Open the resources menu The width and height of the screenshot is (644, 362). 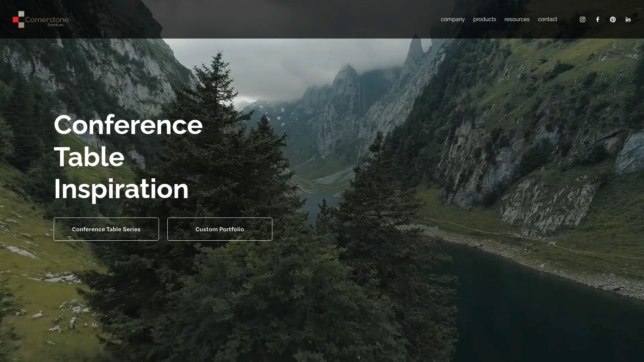tap(517, 19)
